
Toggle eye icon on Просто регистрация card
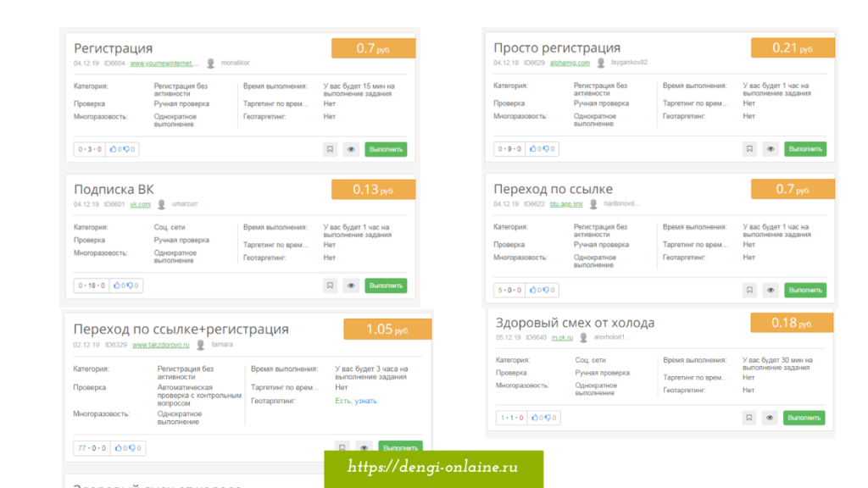[771, 149]
